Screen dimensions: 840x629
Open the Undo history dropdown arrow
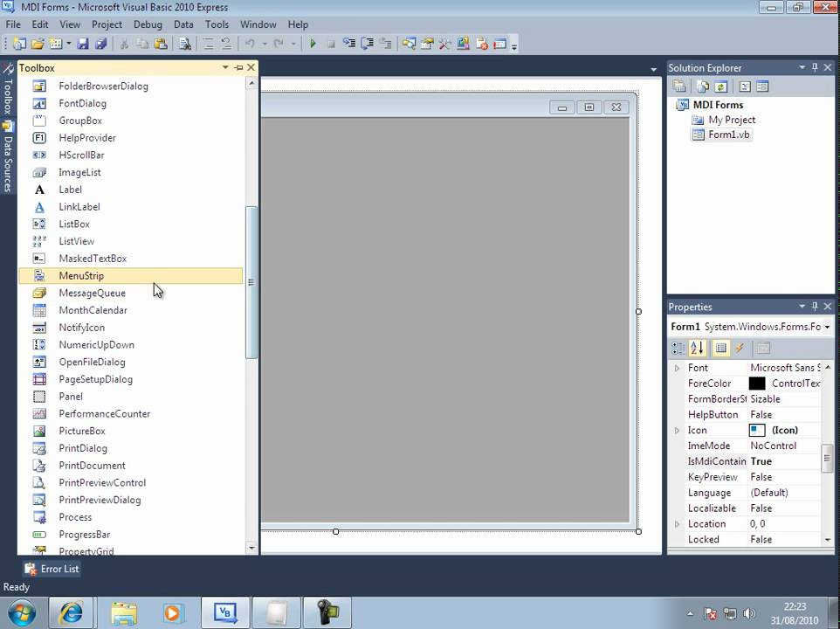pos(264,44)
